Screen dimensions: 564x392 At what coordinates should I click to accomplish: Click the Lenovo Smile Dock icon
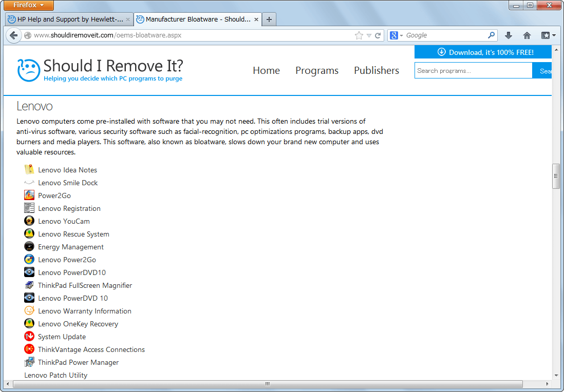29,183
